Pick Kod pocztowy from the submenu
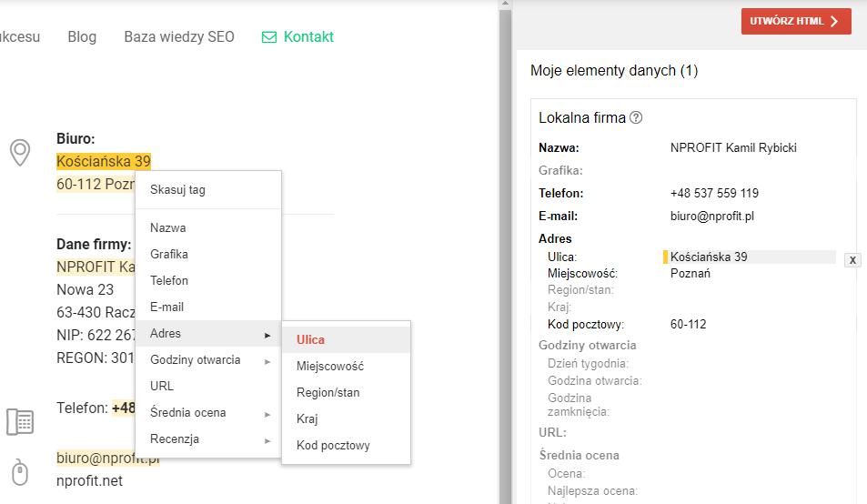The height and width of the screenshot is (504, 867). (333, 446)
